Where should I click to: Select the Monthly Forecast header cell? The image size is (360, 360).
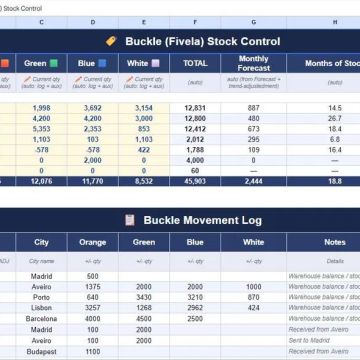(x=253, y=63)
